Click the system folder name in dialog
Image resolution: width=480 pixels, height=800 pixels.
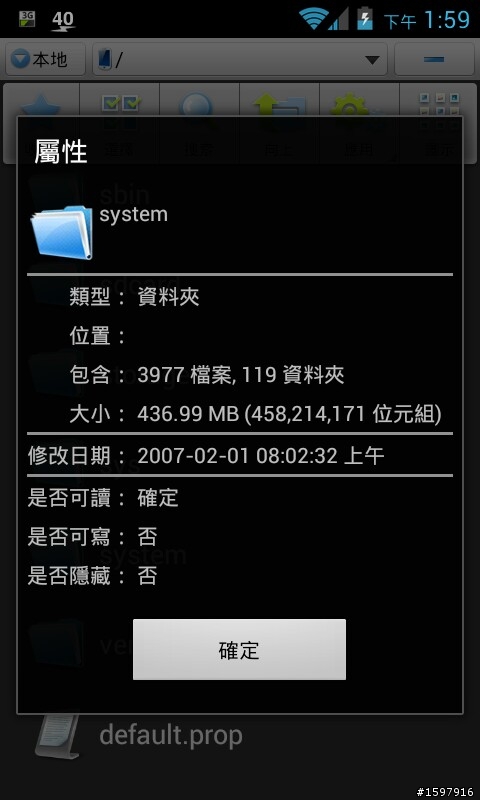[133, 214]
